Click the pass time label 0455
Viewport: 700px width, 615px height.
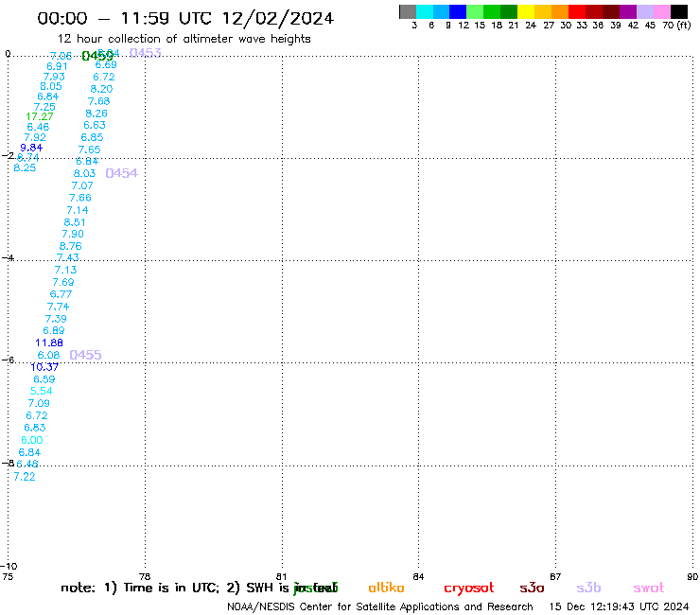point(85,355)
